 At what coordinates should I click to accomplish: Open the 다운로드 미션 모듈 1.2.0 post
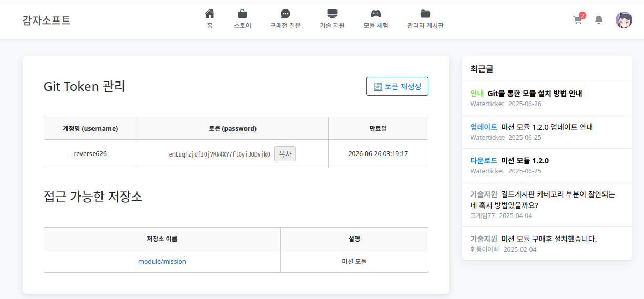pos(525,160)
